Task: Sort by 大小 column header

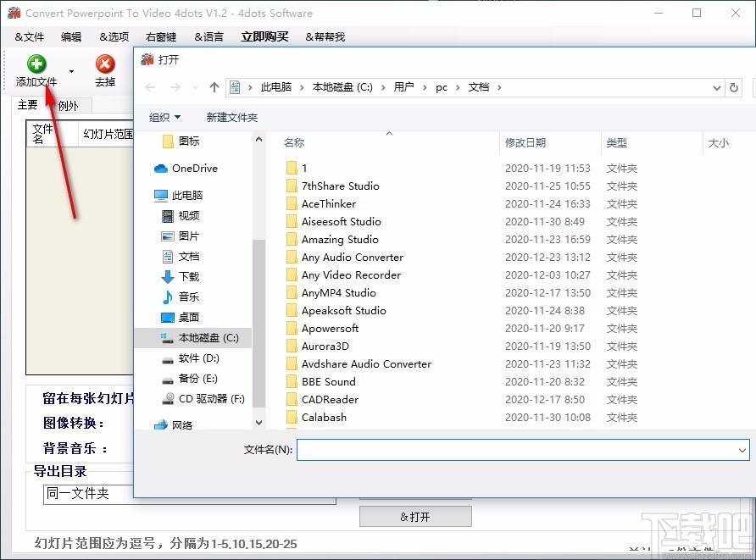Action: (x=719, y=142)
